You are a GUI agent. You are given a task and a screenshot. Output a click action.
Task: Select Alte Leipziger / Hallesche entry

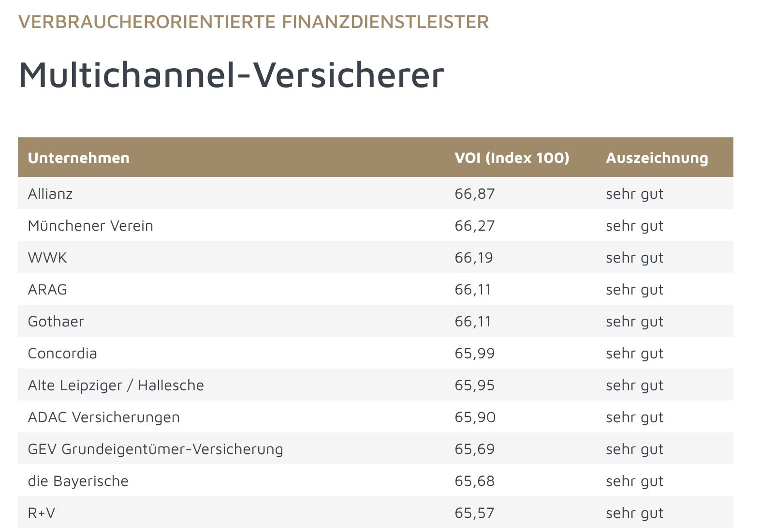(x=116, y=385)
